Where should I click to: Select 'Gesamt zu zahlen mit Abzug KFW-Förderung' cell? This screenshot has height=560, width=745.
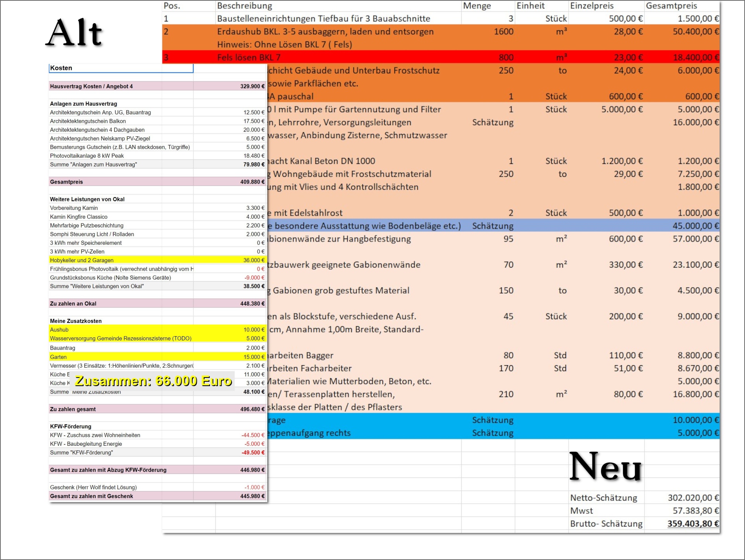tap(108, 470)
